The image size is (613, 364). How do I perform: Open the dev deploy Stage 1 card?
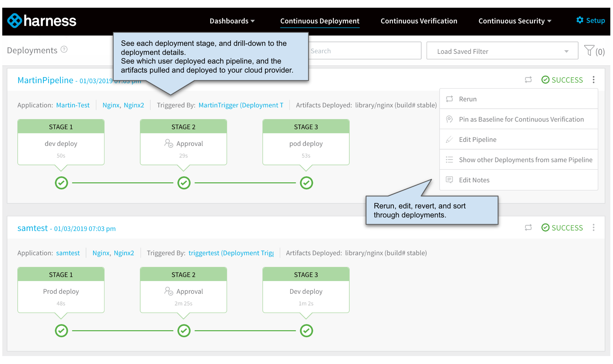61,142
